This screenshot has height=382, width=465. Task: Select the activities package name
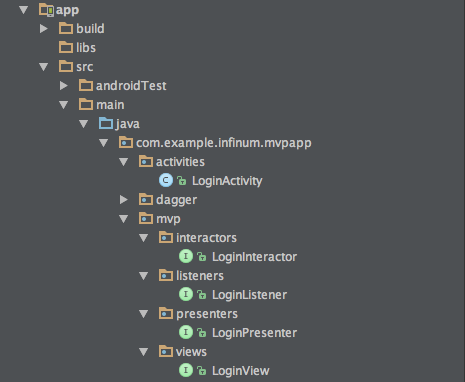pyautogui.click(x=180, y=162)
